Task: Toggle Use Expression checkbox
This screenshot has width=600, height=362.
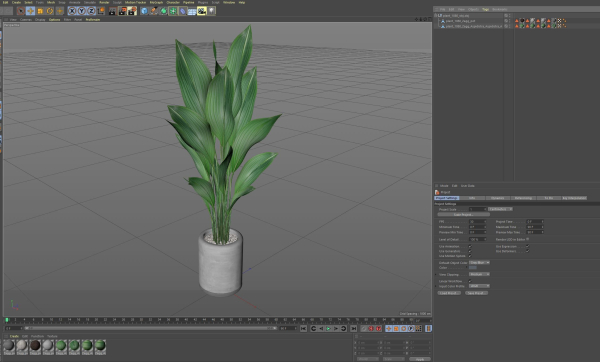Action: pos(527,246)
